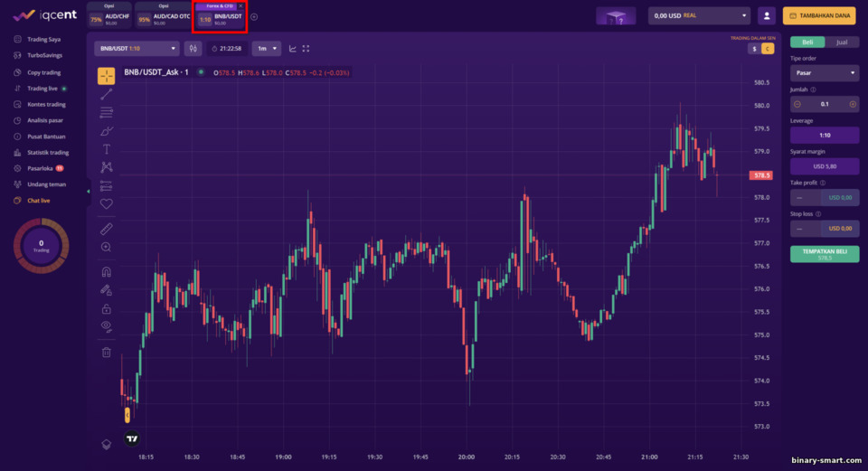The image size is (868, 471).
Task: Click the zoom in magnifier tool
Action: (x=107, y=247)
